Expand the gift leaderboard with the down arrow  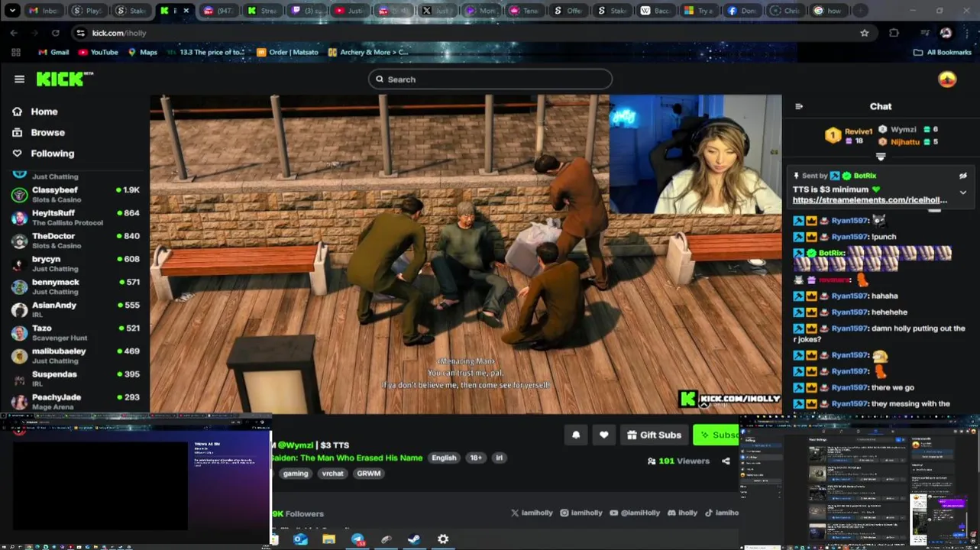[x=881, y=157]
